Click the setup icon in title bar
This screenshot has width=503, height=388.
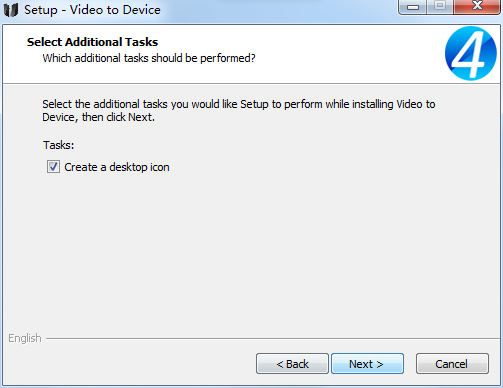coord(11,10)
